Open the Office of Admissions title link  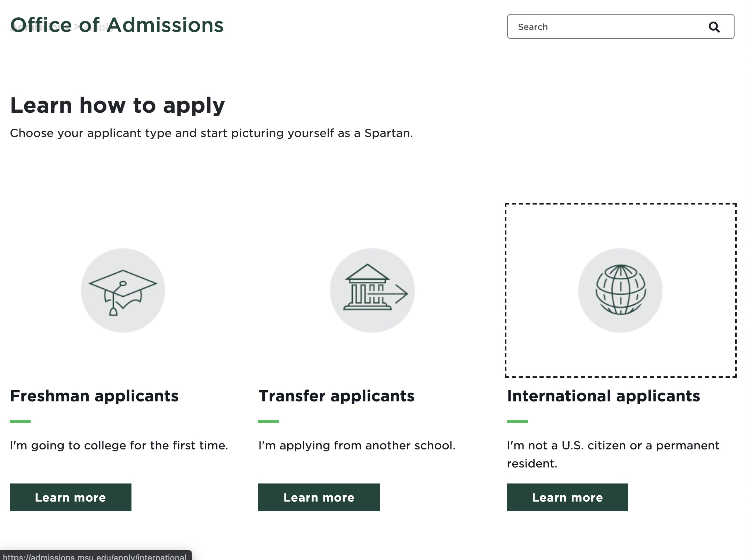tap(117, 25)
